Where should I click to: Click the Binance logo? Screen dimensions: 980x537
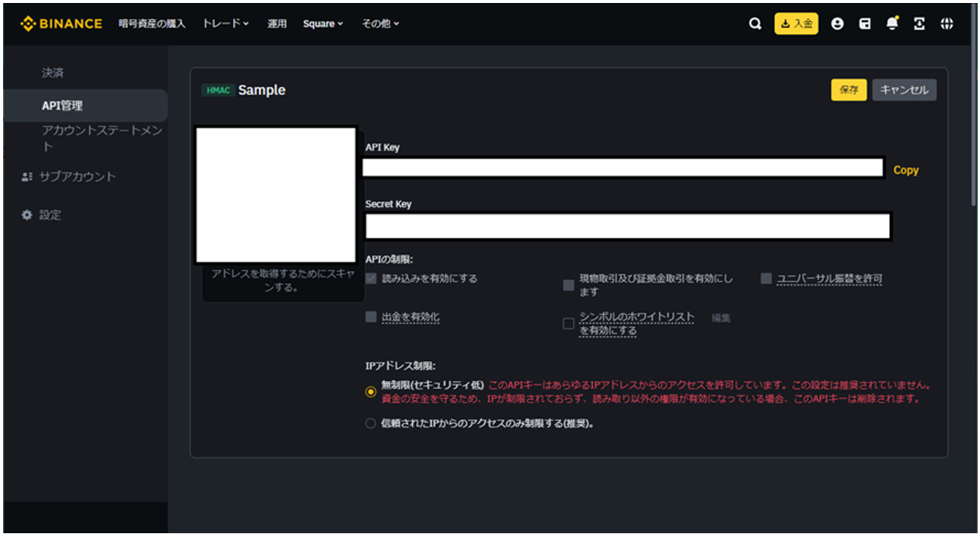61,24
